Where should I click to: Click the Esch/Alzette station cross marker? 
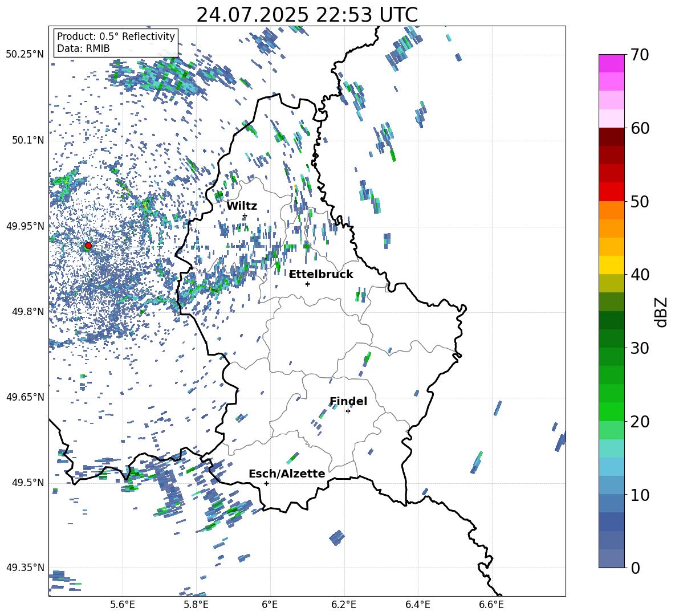(x=266, y=483)
